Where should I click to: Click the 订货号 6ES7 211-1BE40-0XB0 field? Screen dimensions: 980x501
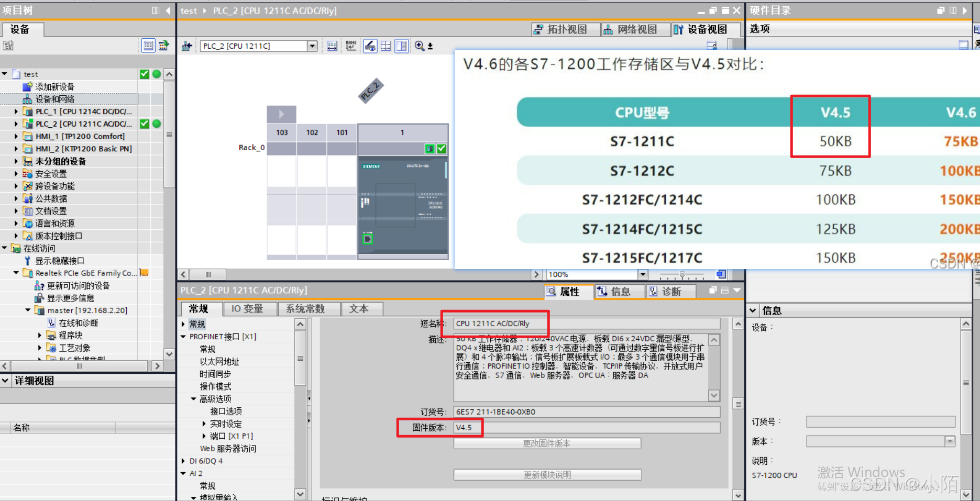pyautogui.click(x=587, y=412)
